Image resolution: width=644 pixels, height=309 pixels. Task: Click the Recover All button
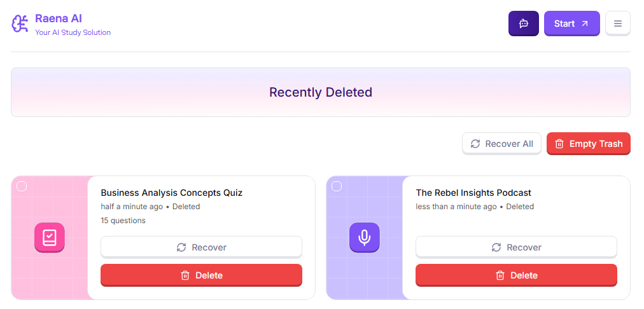pos(501,144)
